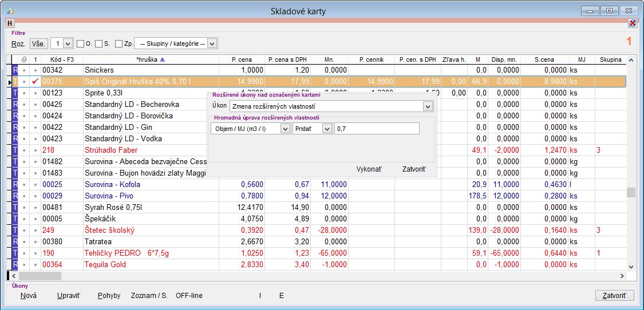Click the Zatvoriť button at bottom right

615,296
